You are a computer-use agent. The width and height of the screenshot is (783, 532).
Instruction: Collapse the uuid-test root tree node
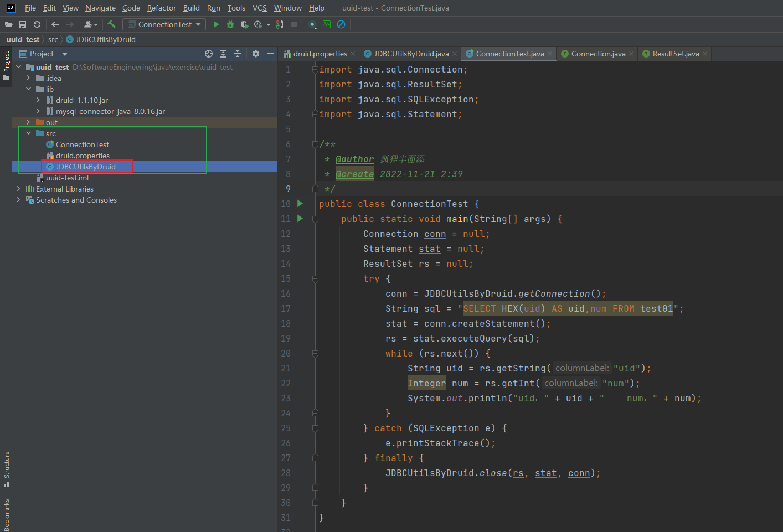tap(18, 67)
